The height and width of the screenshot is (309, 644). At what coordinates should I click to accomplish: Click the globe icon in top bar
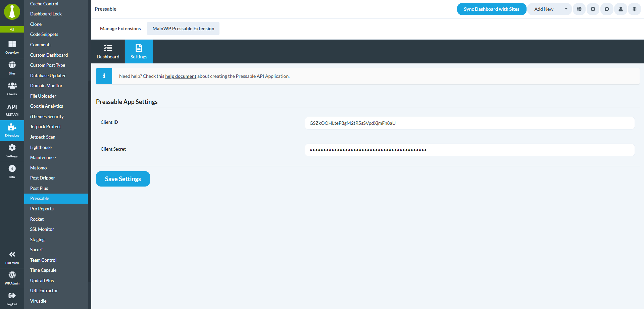(579, 9)
